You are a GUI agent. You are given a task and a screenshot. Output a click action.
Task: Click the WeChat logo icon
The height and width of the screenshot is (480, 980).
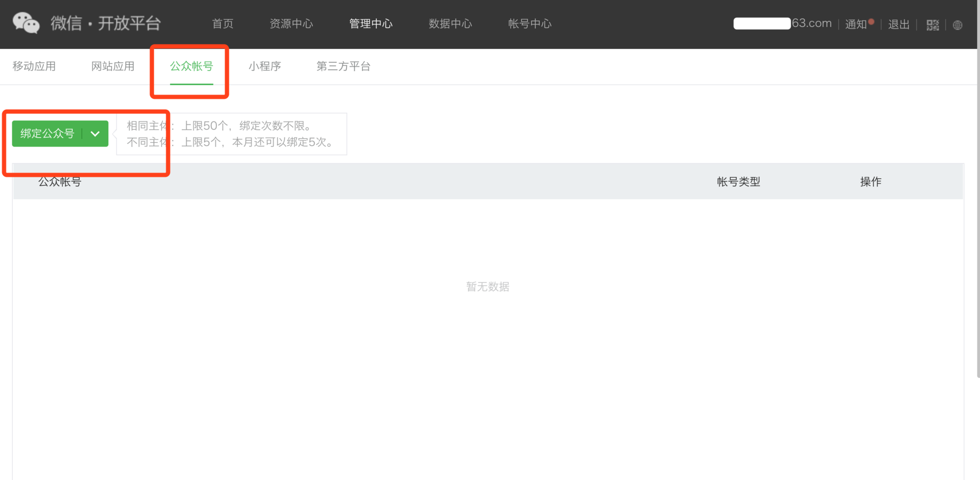point(26,23)
